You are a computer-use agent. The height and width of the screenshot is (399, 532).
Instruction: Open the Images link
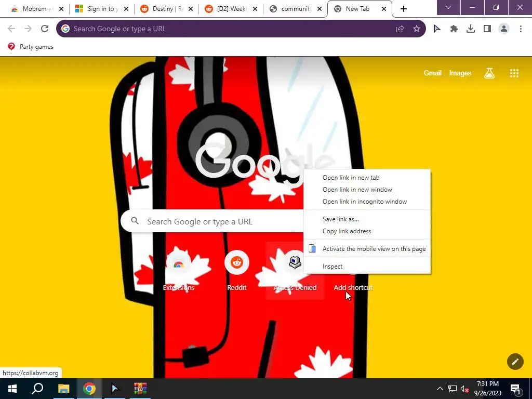point(460,73)
